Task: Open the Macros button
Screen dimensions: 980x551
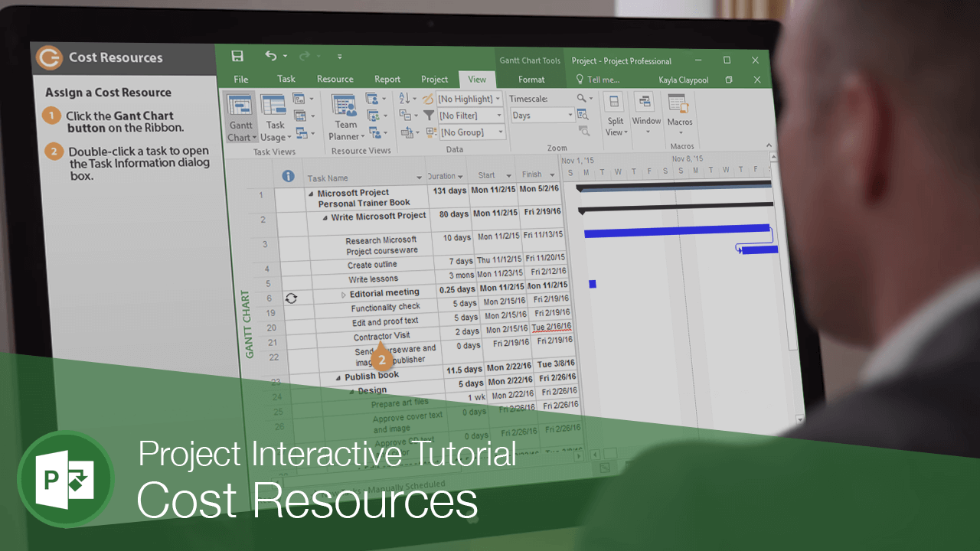Action: [678, 105]
